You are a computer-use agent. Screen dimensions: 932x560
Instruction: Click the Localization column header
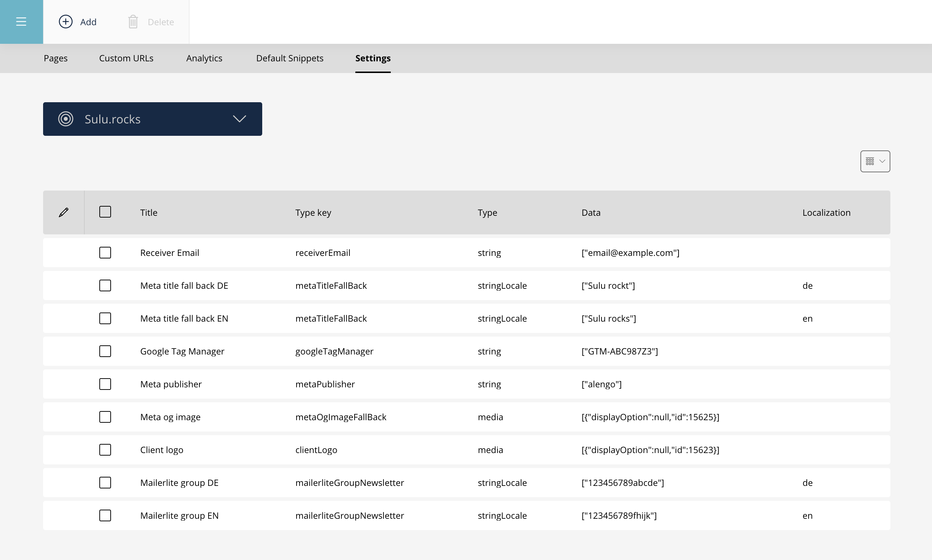[826, 213]
